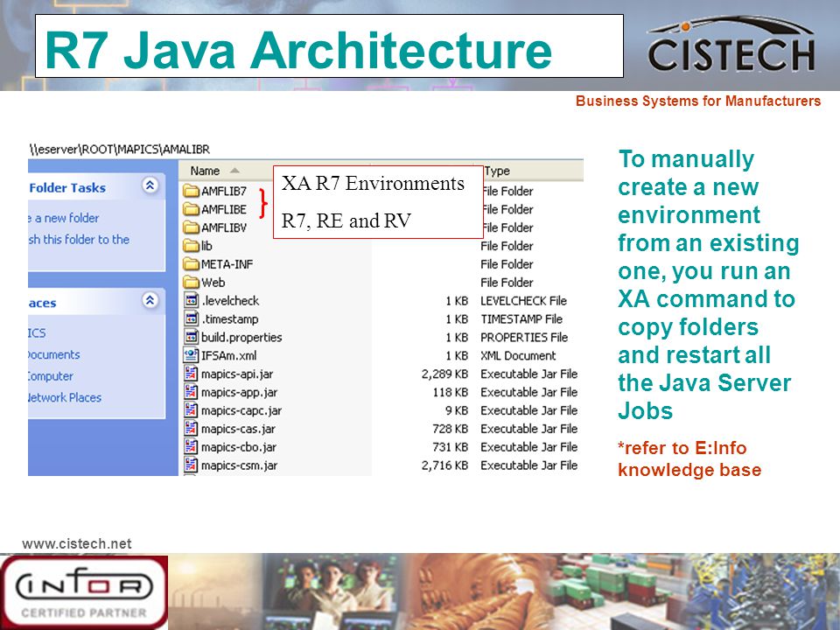
Task: Sort files by Type column header
Action: click(x=497, y=171)
